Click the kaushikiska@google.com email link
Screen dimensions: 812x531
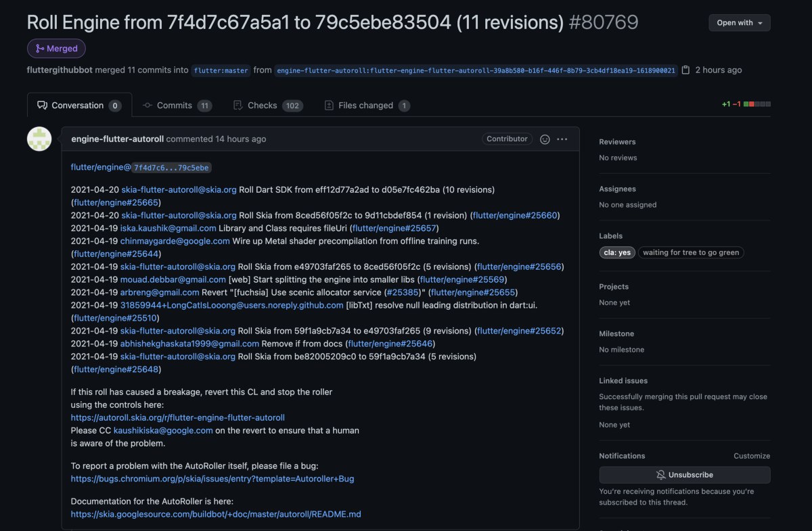(x=163, y=430)
